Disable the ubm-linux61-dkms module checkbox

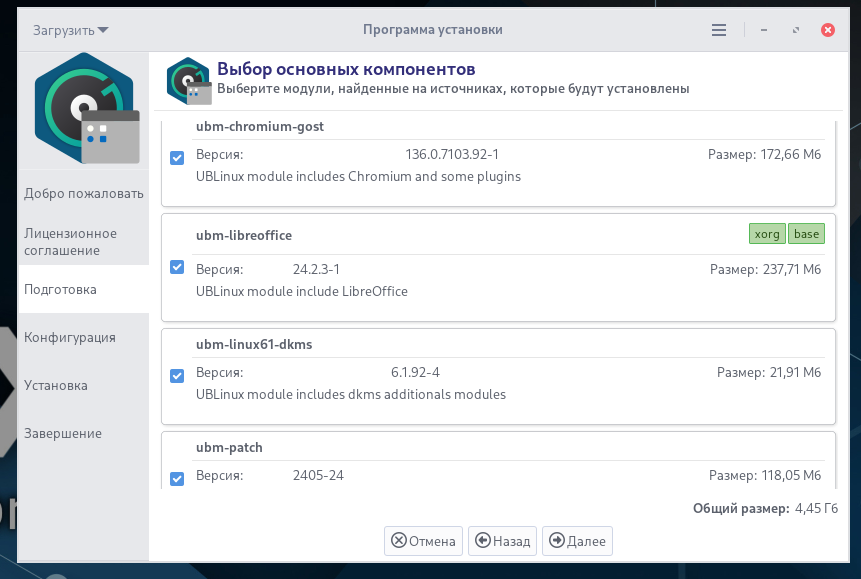point(177,376)
